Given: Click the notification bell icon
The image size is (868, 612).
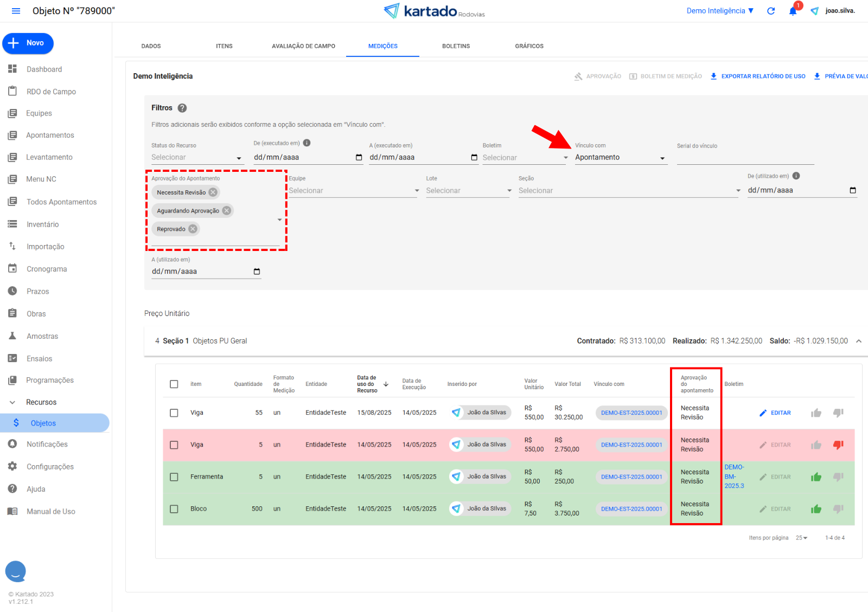Looking at the screenshot, I should click(793, 11).
